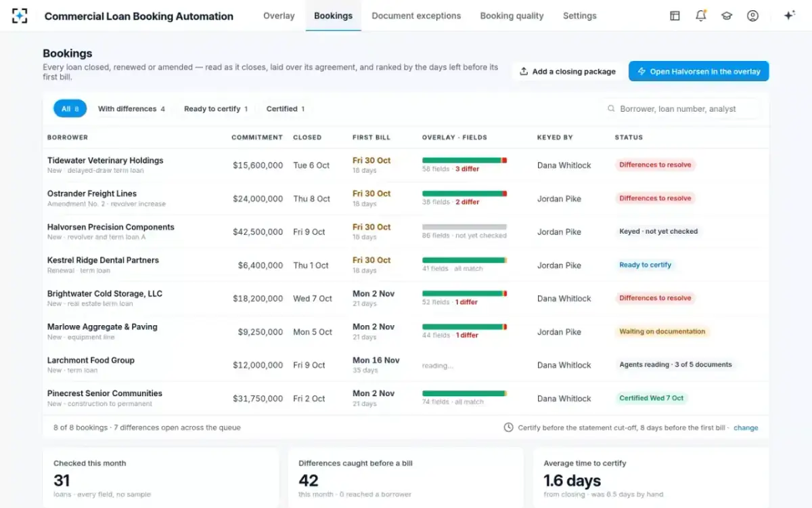Click Halvorsen's grey unchecked progress bar
Viewport: 812px width, 508px height.
(x=464, y=227)
